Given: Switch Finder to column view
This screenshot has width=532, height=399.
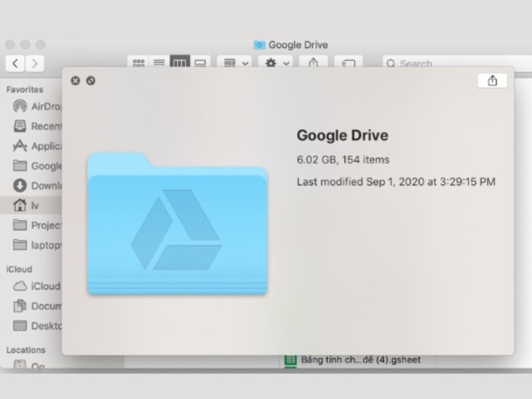Looking at the screenshot, I should point(180,62).
